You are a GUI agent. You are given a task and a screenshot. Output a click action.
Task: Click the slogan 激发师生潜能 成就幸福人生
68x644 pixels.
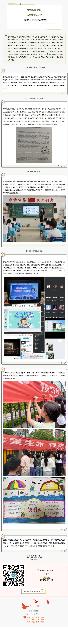33,592
